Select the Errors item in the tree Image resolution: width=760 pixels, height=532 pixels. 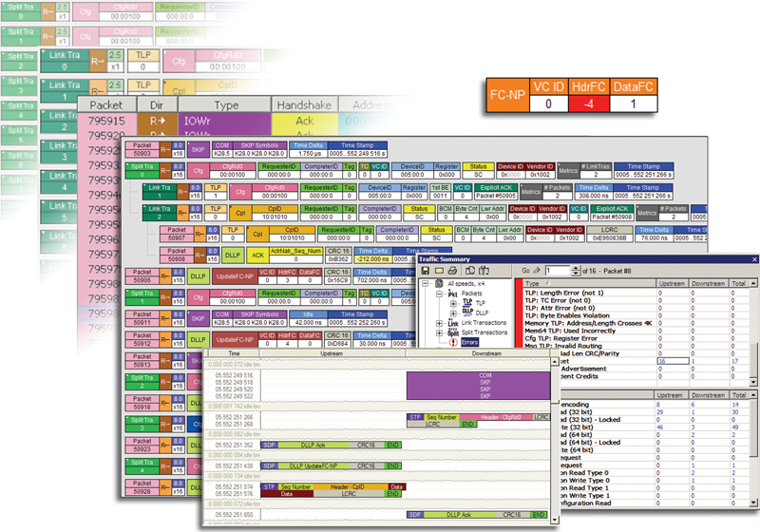tap(469, 342)
